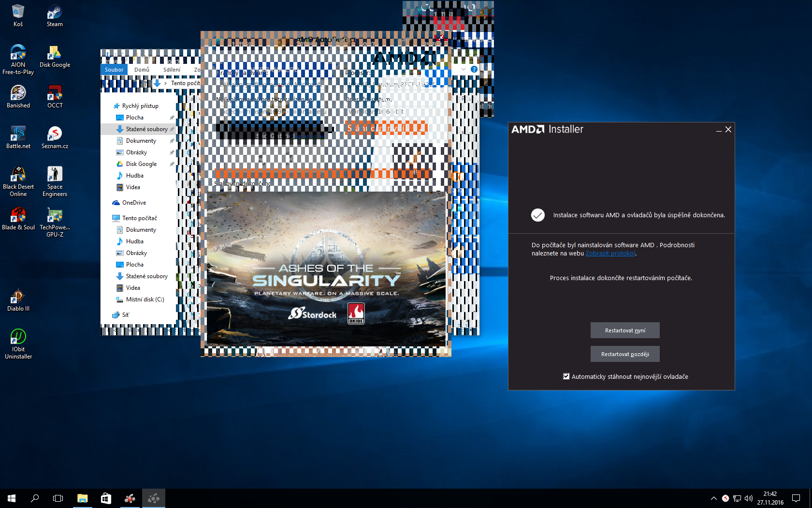Uncheck Automaticky stáhnout nejnovější ovladače

(566, 376)
